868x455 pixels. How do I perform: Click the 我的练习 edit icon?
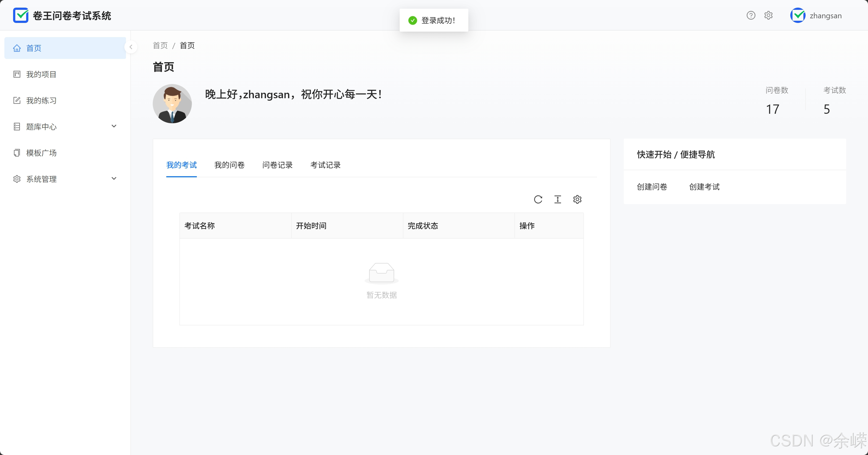(17, 100)
